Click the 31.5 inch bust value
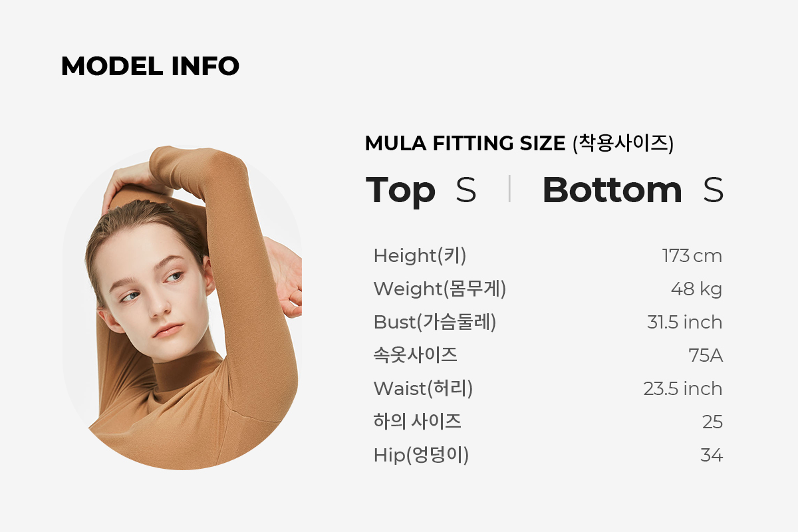The image size is (798, 532). [x=684, y=323]
